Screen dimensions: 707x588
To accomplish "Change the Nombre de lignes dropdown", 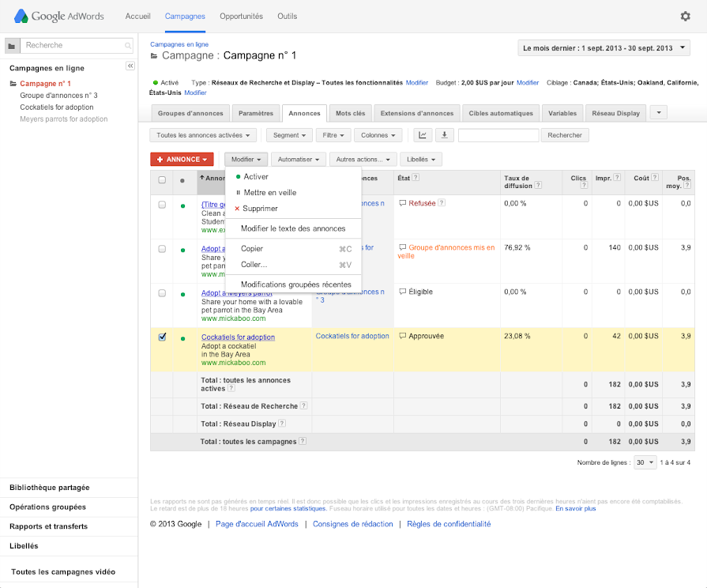I will [645, 462].
